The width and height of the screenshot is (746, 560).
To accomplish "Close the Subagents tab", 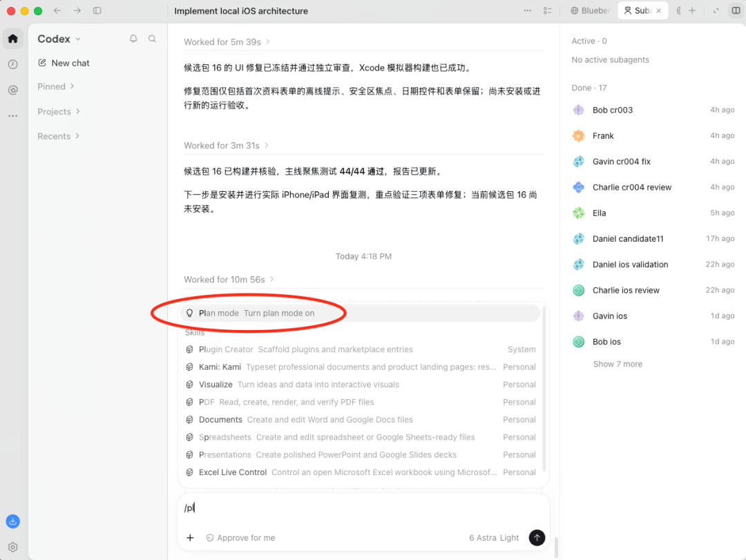I will 659,10.
